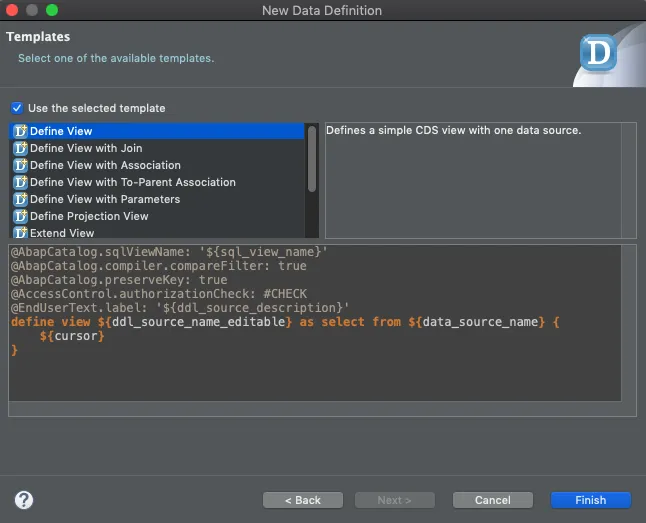Go to previous page with Back button
Image resolution: width=646 pixels, height=523 pixels.
point(302,500)
